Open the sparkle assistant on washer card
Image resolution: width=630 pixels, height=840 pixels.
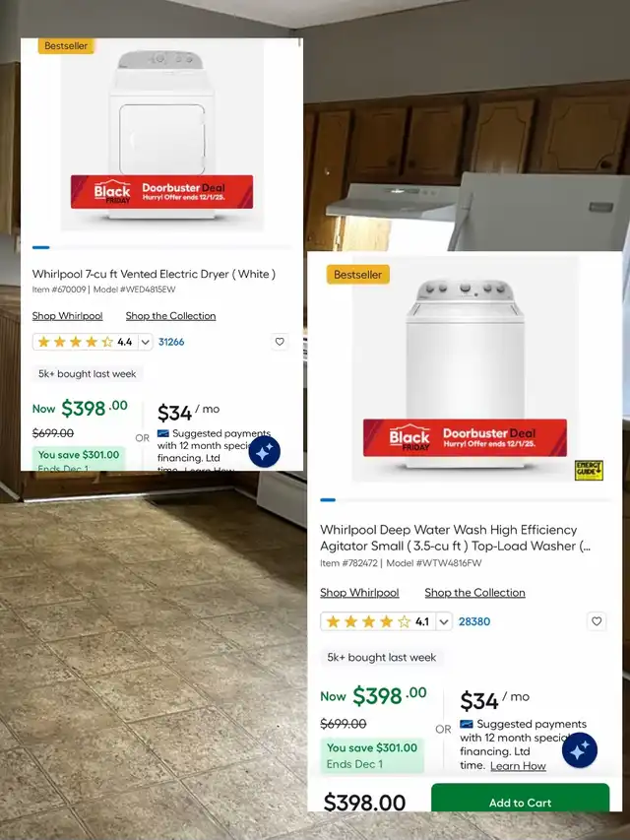(579, 750)
